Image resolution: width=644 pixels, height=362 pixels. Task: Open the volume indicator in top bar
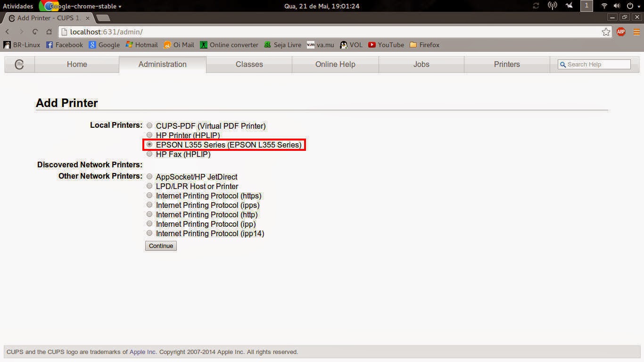617,6
